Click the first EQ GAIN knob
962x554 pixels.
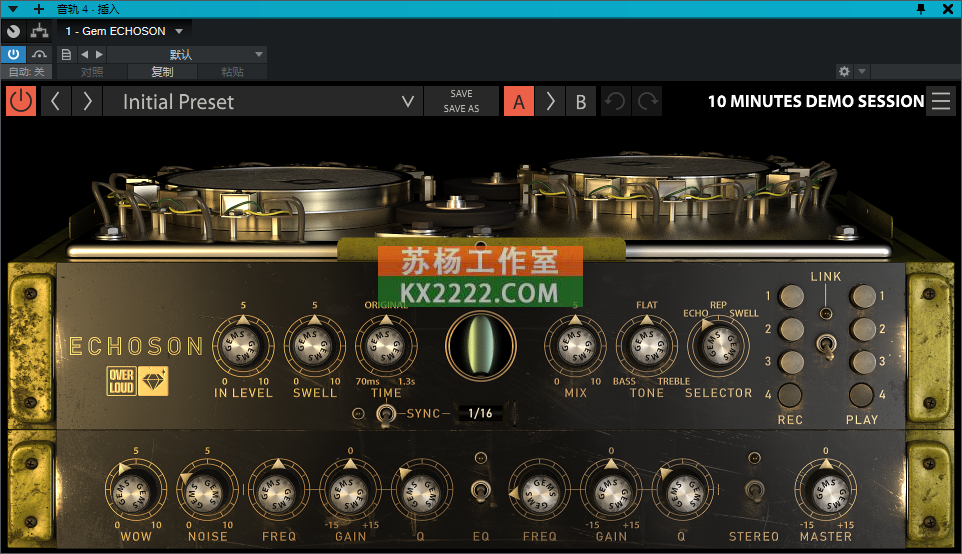(350, 491)
